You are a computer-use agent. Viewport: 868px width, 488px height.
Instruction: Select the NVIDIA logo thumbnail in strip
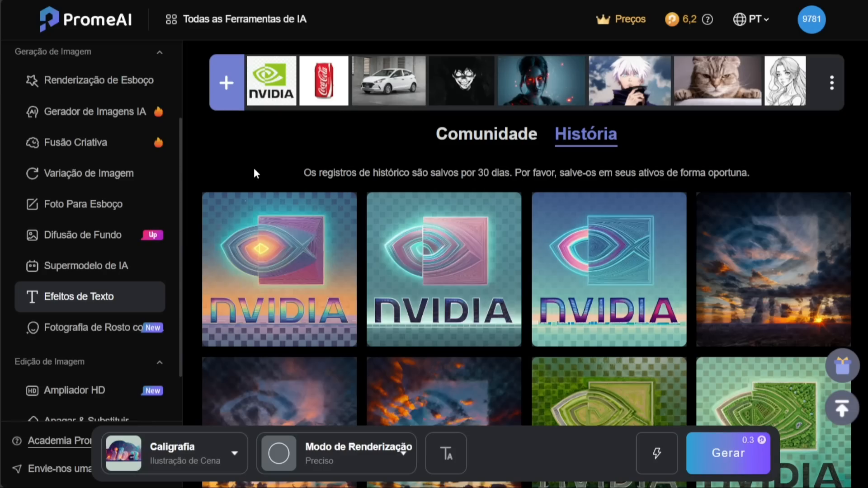tap(271, 81)
